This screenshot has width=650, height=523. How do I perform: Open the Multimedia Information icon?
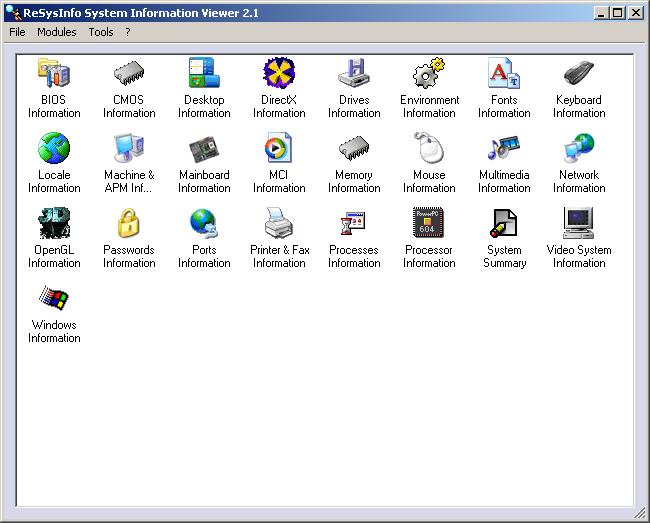click(x=504, y=148)
